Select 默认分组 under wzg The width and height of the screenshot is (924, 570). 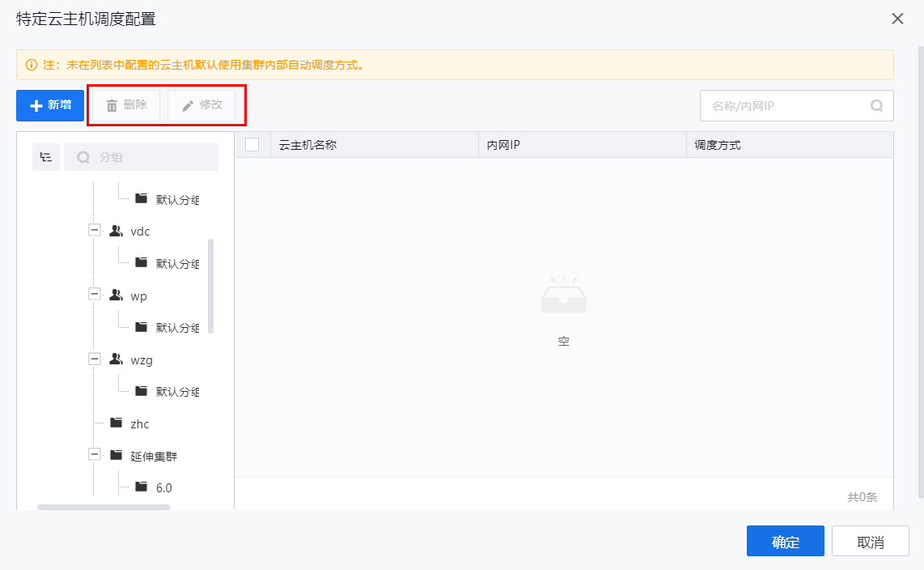tap(177, 392)
